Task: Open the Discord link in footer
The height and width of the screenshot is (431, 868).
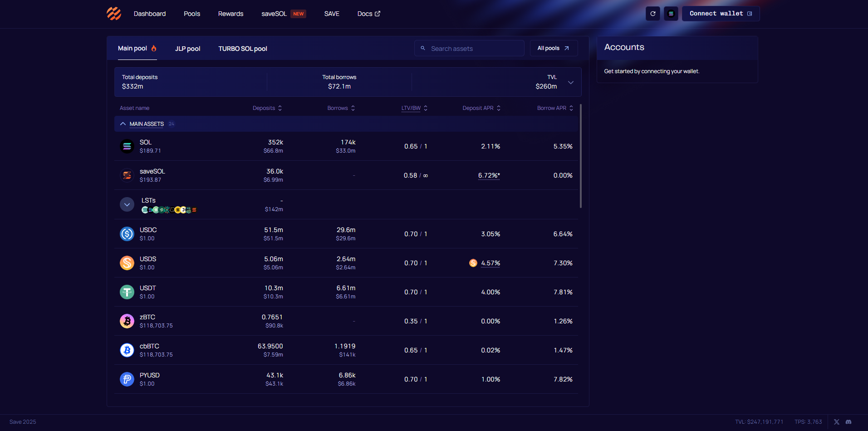Action: 848,422
